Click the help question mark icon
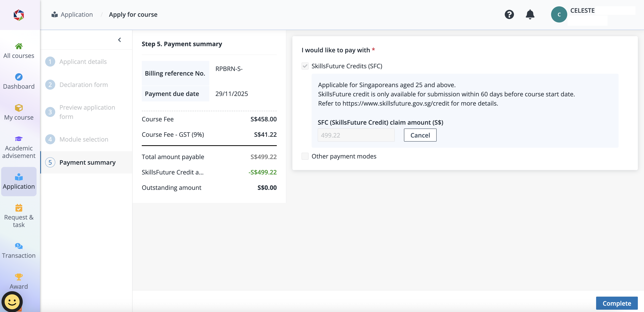 tap(510, 14)
